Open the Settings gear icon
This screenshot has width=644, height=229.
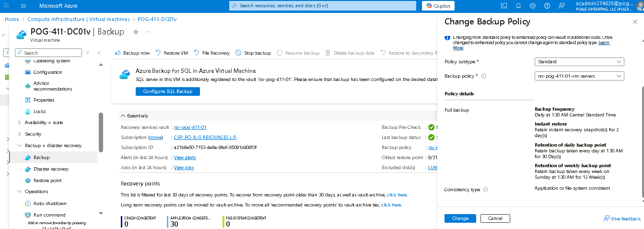pyautogui.click(x=533, y=6)
